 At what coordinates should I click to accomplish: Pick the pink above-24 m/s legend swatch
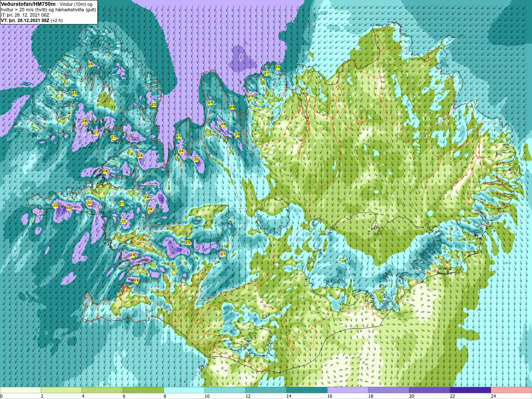(512, 390)
